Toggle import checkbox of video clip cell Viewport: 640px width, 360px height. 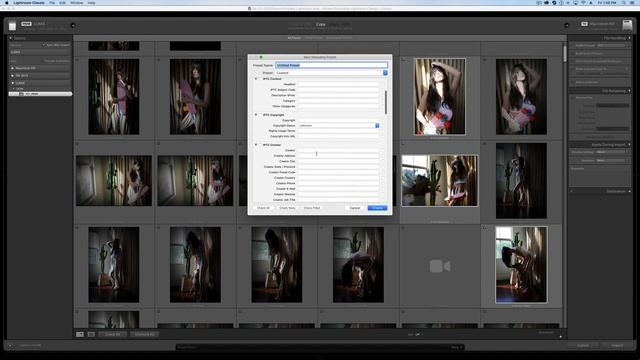click(403, 228)
